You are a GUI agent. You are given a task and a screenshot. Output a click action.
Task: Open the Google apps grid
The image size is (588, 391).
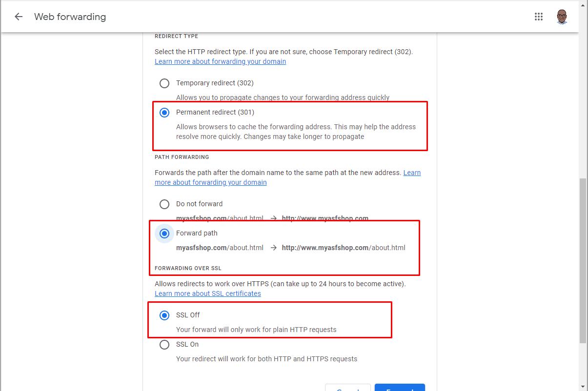pos(539,17)
